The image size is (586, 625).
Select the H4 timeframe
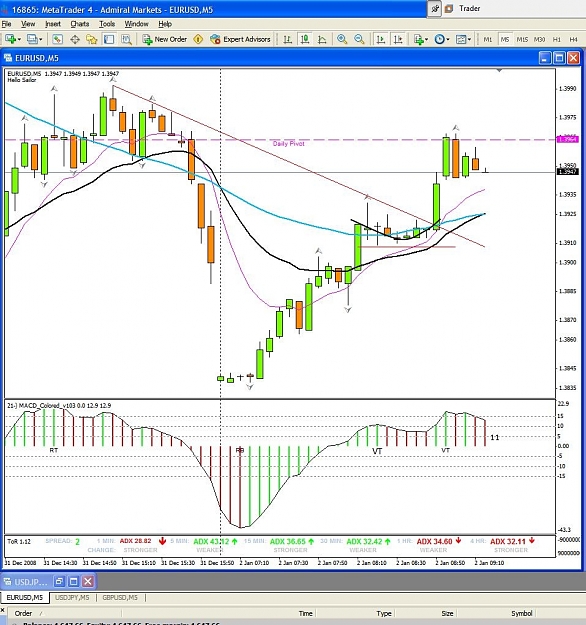pyautogui.click(x=573, y=39)
